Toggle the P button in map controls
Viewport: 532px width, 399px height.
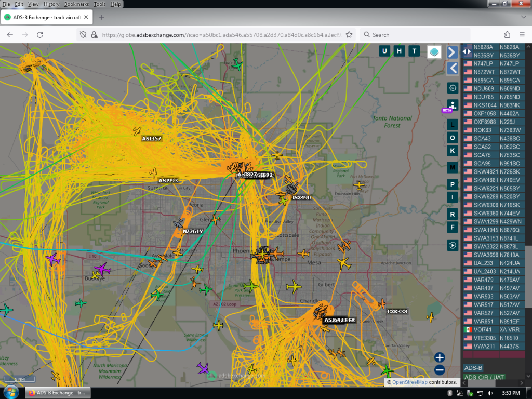coord(453,184)
